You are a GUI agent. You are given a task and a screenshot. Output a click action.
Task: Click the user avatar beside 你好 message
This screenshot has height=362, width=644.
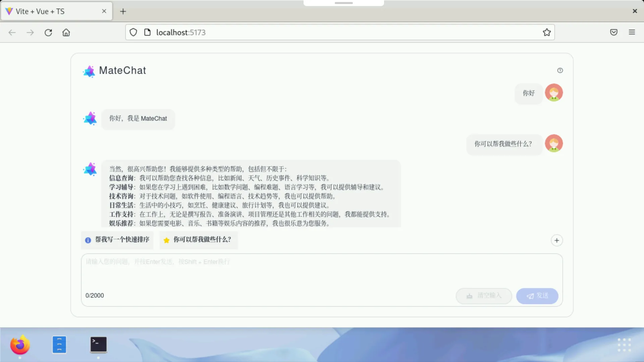553,93
